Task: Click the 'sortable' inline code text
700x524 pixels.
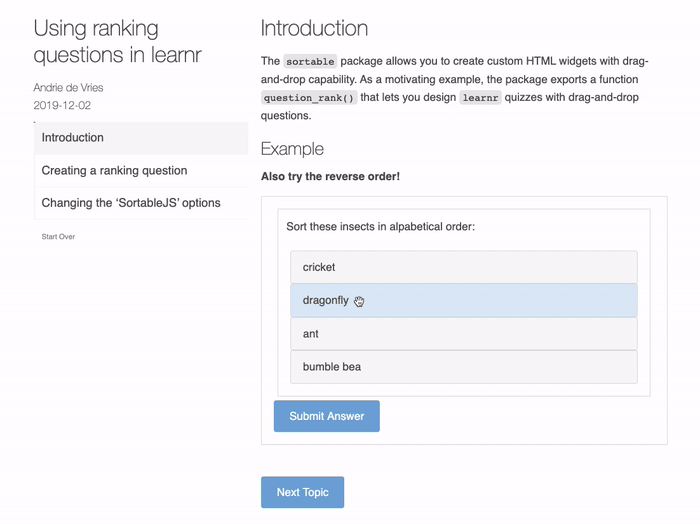Action: coord(310,61)
